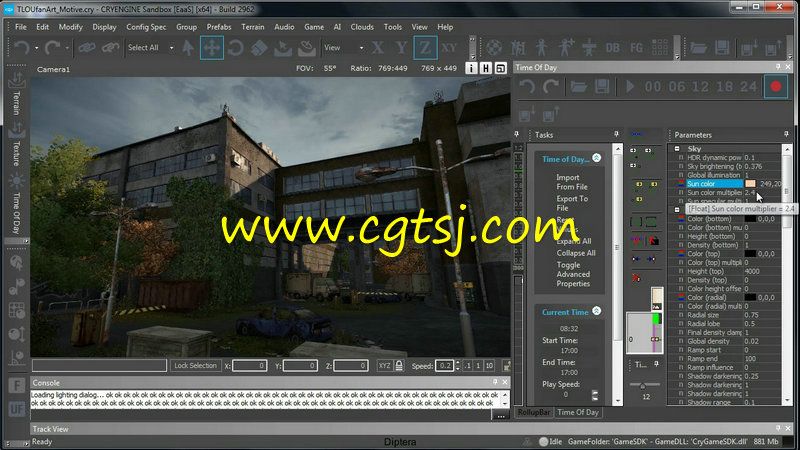Image resolution: width=800 pixels, height=450 pixels.
Task: Open the Undo history dropdown arrow
Action: (37, 48)
